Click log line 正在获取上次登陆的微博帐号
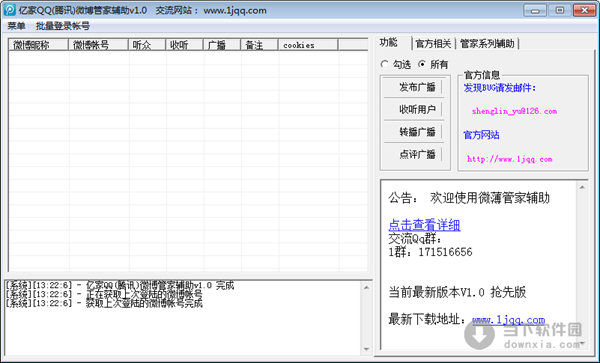 [104, 294]
